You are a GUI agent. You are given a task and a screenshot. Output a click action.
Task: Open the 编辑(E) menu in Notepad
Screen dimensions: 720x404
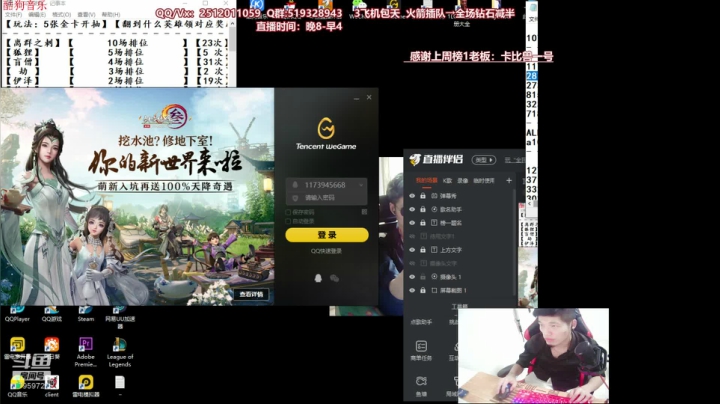click(37, 15)
